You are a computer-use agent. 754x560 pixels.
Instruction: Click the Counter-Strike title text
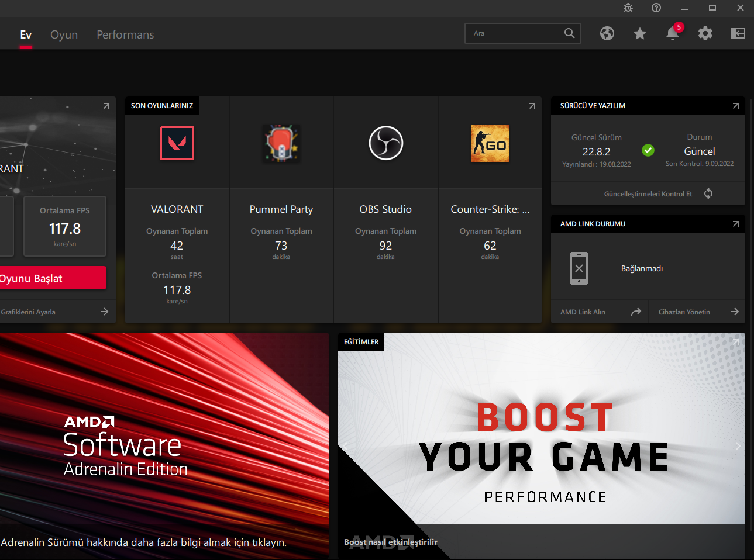(490, 209)
